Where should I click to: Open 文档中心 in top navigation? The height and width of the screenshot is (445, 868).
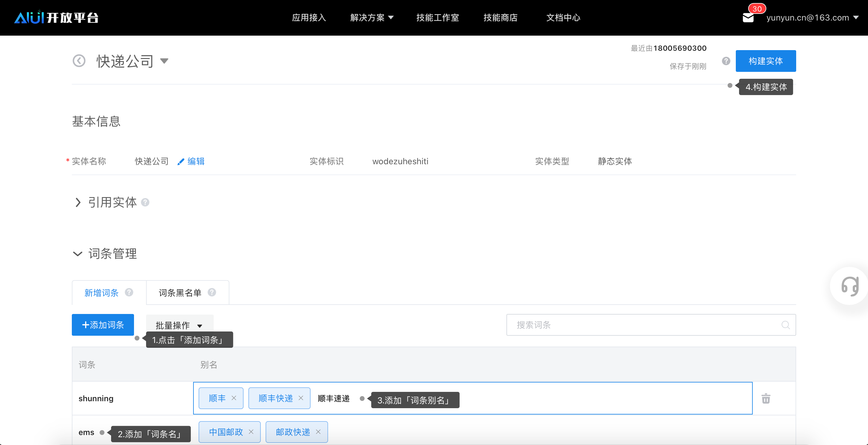(563, 18)
